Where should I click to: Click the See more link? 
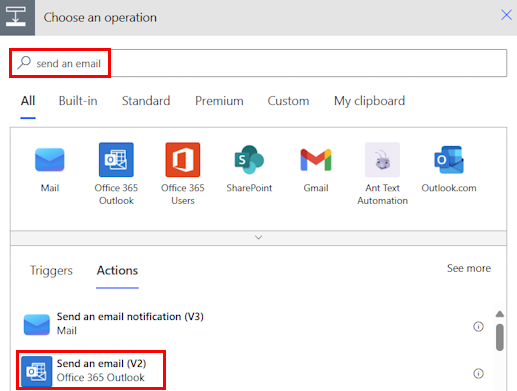[469, 268]
